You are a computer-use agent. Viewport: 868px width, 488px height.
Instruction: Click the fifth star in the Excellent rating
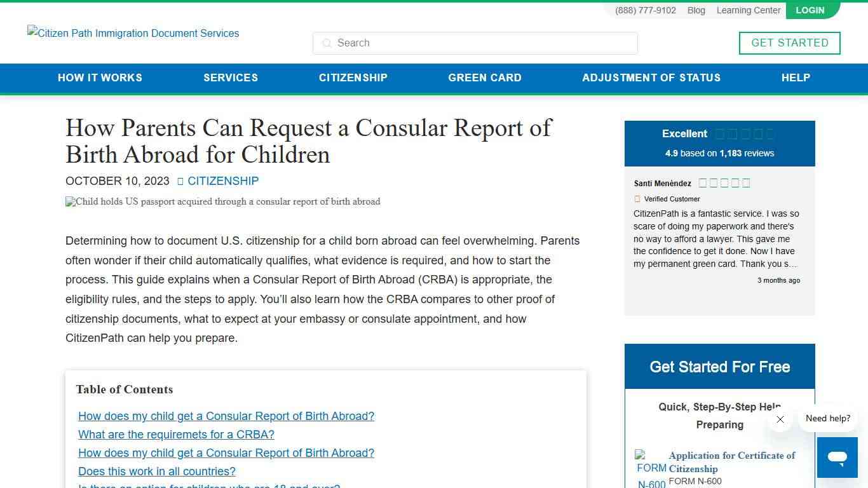coord(770,134)
